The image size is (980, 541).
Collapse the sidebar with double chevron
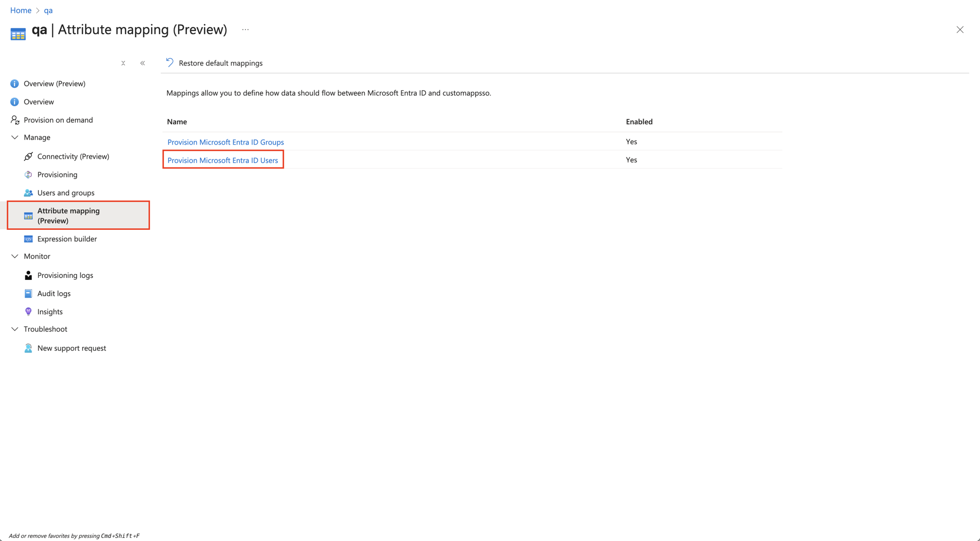tap(142, 63)
